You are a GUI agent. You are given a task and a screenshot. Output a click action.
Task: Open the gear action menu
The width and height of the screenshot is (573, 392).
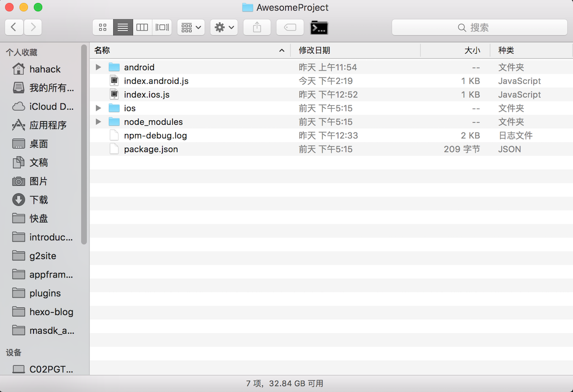[224, 27]
